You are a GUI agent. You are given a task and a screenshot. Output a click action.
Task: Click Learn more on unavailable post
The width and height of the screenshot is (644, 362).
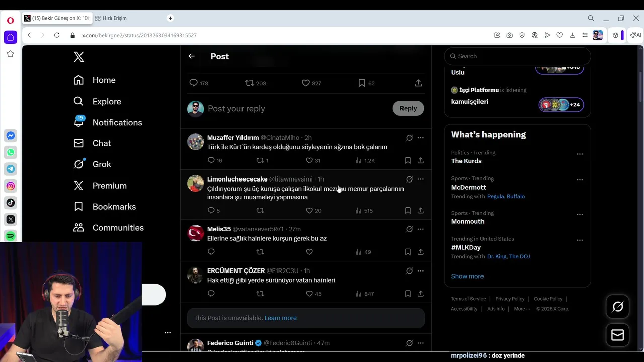(280, 318)
